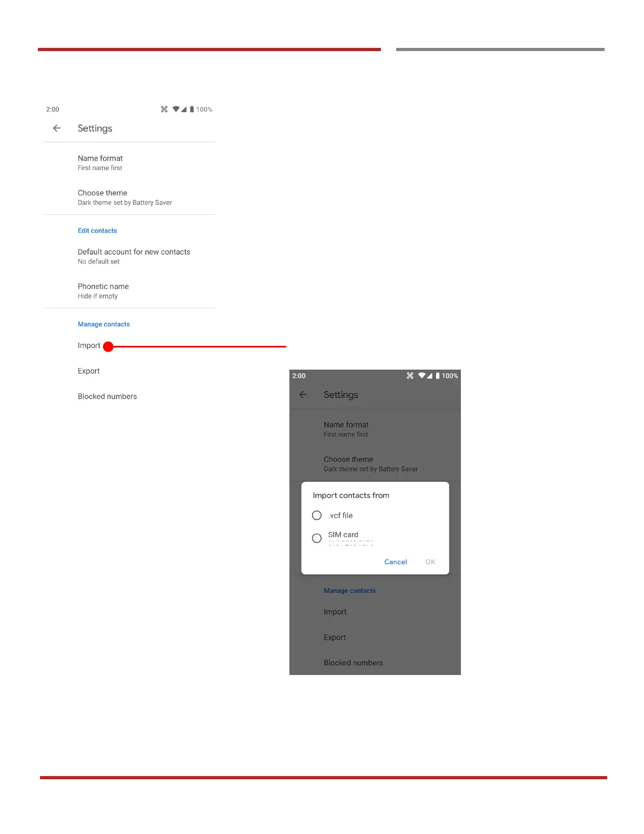
Task: Tap screenshot icon in right screen status bar
Action: click(410, 376)
